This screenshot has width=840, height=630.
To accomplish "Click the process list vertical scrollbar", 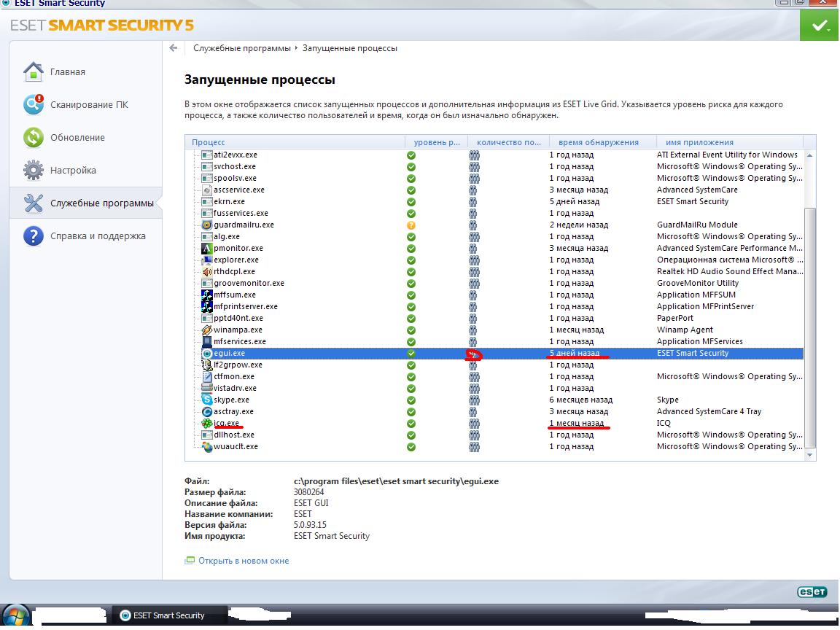I will click(810, 328).
